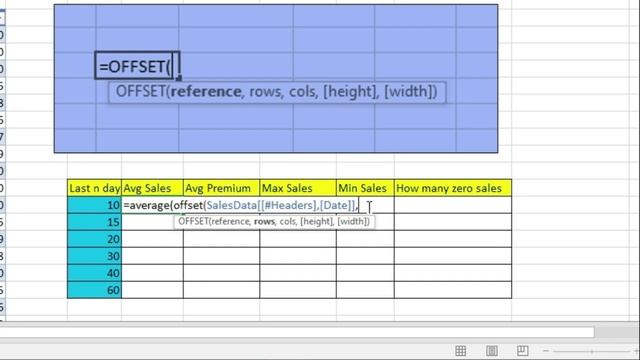Switch to Page Layout view
Image resolution: width=640 pixels, height=360 pixels.
[491, 351]
